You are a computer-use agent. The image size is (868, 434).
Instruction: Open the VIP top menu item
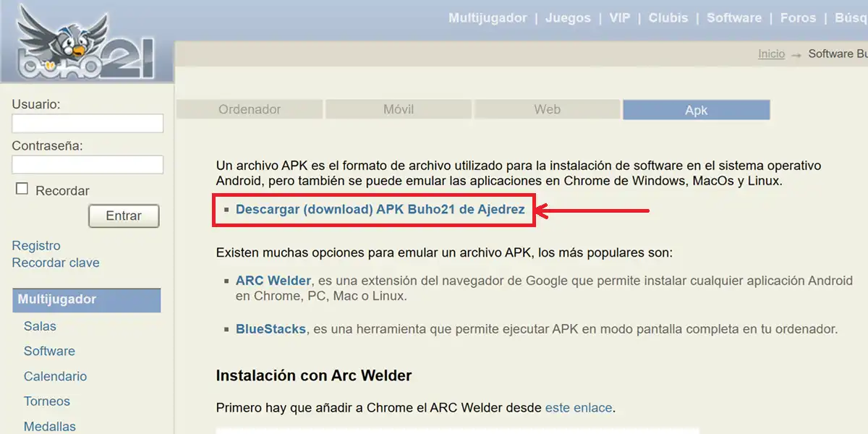click(x=620, y=18)
